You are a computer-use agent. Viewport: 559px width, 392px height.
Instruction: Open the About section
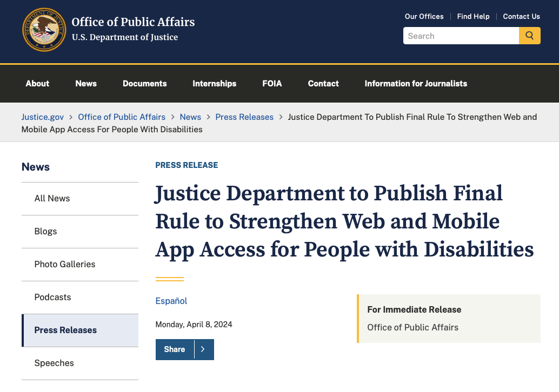click(x=37, y=84)
